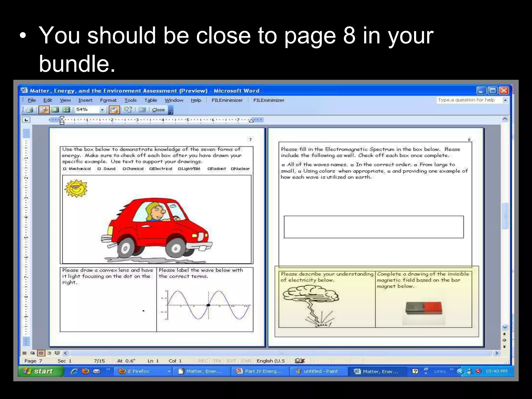Switch to Web Layout view icon
The image size is (532, 399).
(32, 353)
